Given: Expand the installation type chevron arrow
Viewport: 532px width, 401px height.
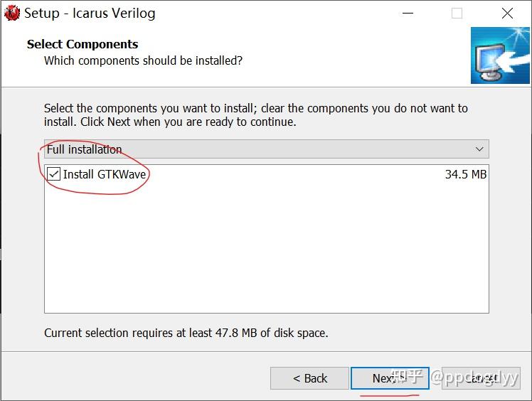Looking at the screenshot, I should (x=479, y=149).
